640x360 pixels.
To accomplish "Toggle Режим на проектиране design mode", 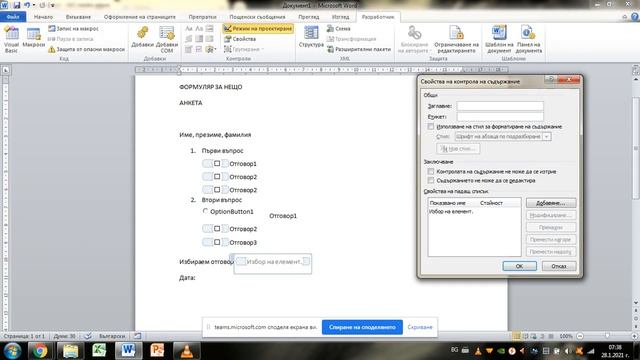I will (x=258, y=29).
